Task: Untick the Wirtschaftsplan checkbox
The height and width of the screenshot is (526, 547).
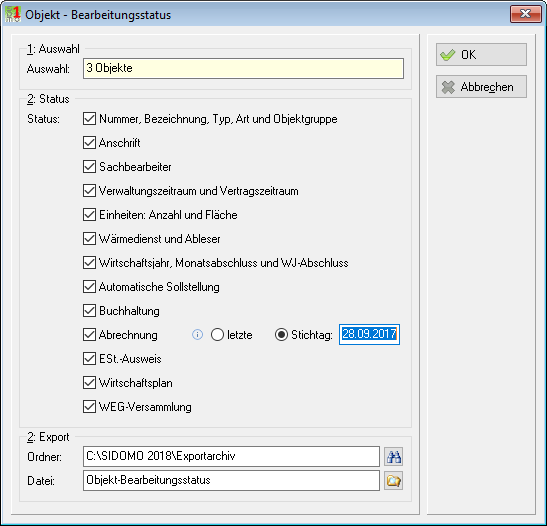Action: point(89,383)
